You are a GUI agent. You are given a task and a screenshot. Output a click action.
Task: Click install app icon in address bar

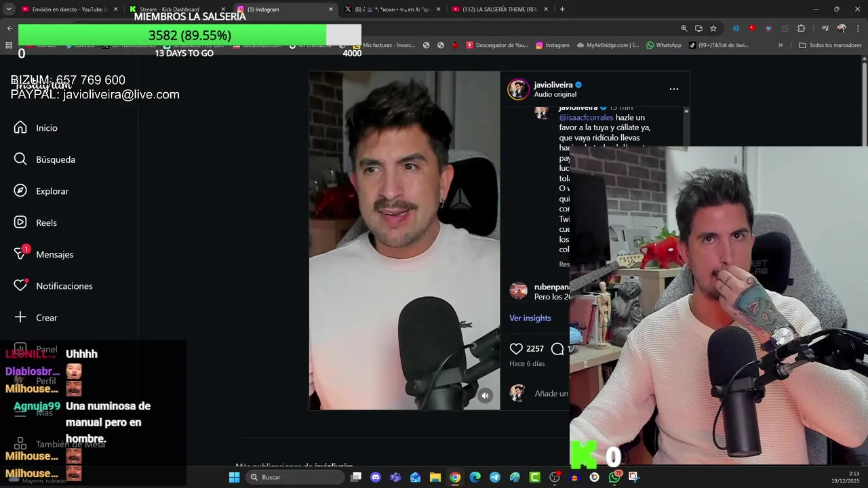pyautogui.click(x=698, y=28)
